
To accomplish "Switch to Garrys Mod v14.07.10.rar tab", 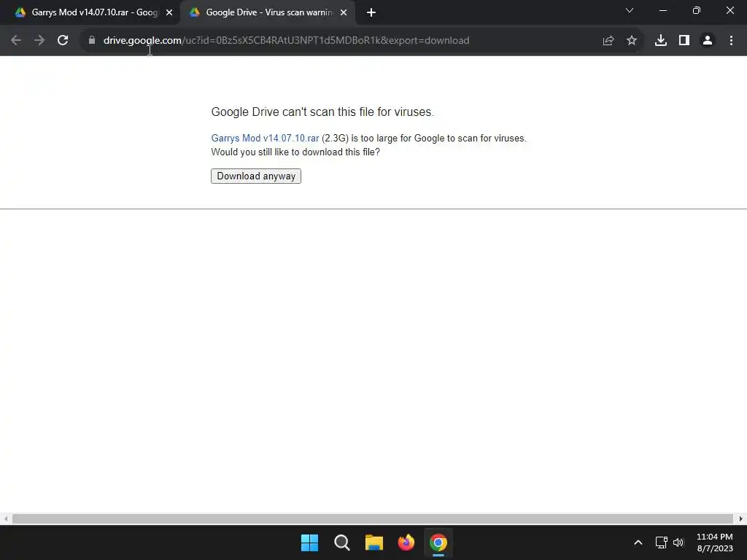I will [x=88, y=12].
